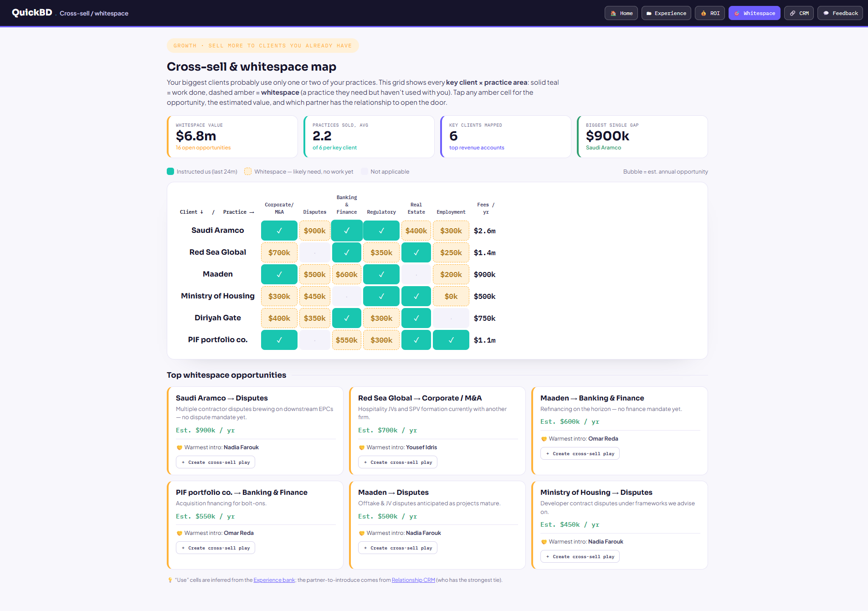This screenshot has height=611, width=868.
Task: Click PIF portfolio co. Real Estate checkmark
Action: 416,340
